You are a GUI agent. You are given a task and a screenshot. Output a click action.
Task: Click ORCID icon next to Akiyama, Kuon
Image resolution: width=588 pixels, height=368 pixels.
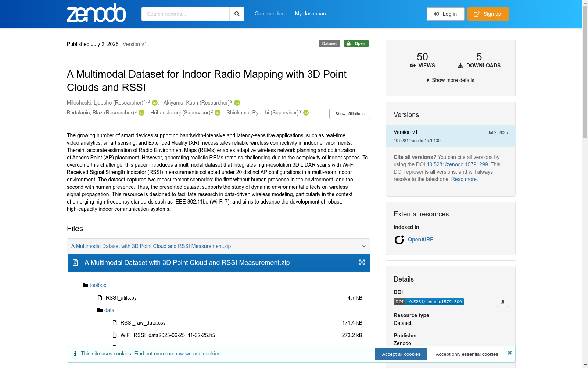(x=237, y=103)
